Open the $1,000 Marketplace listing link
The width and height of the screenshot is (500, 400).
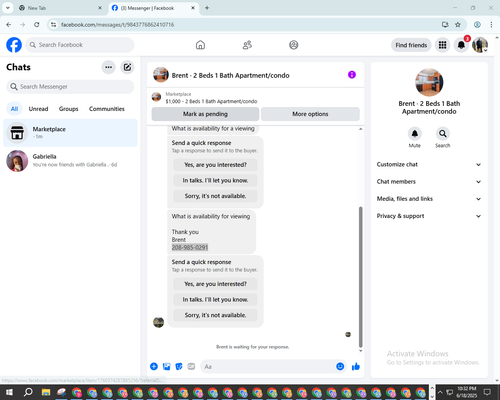pyautogui.click(x=211, y=101)
